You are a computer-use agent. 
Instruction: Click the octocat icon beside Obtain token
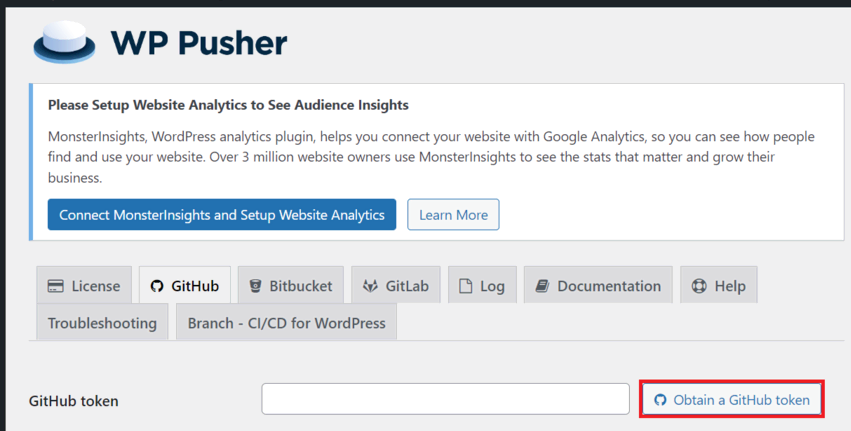[660, 400]
